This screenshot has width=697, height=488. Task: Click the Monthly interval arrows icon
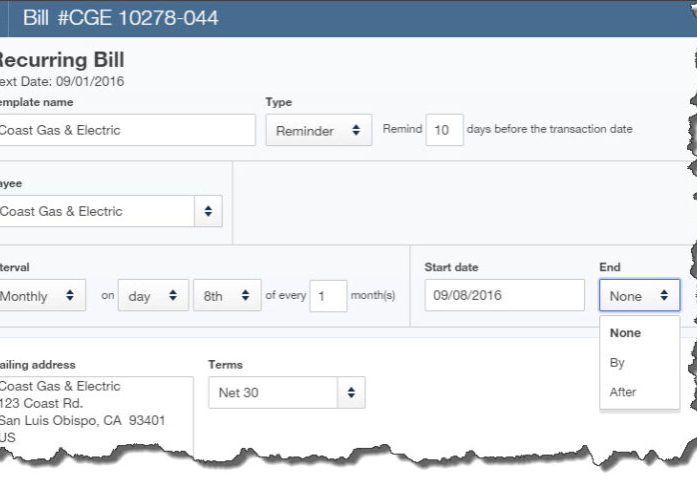point(70,295)
